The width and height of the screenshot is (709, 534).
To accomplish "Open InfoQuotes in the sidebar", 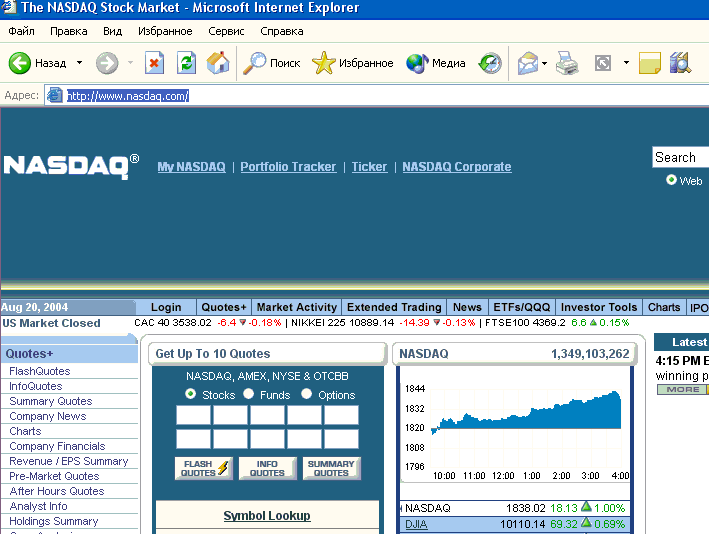I will 36,386.
